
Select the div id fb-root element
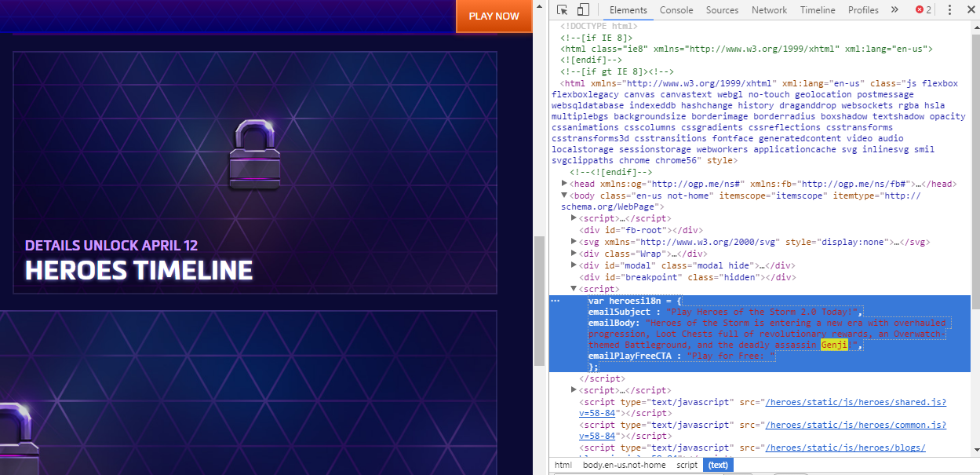pyautogui.click(x=641, y=230)
